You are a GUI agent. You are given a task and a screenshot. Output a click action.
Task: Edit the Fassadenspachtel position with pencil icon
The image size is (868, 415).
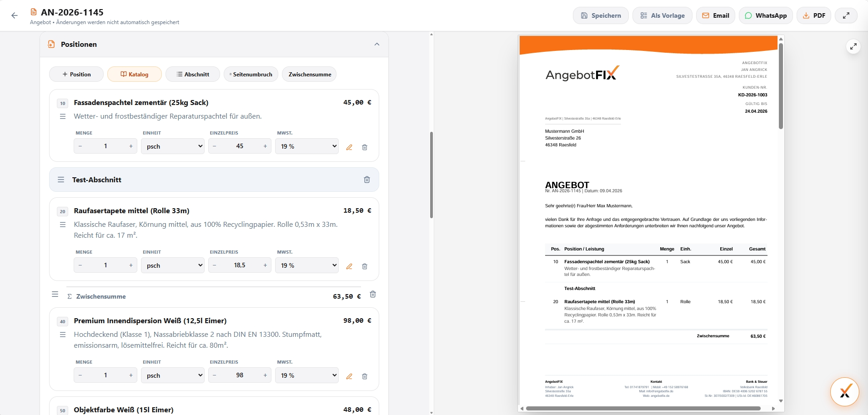coord(349,147)
